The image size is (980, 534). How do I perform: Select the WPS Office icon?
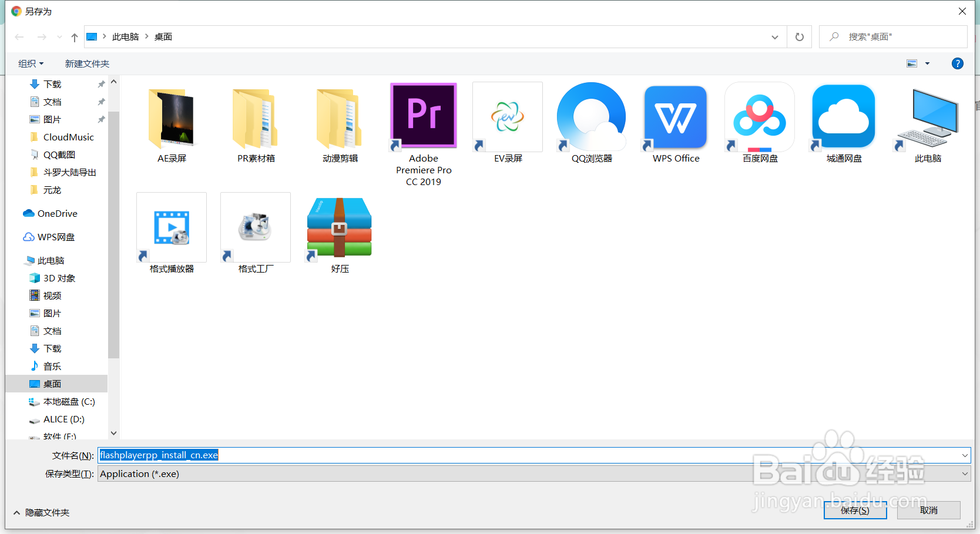click(674, 117)
